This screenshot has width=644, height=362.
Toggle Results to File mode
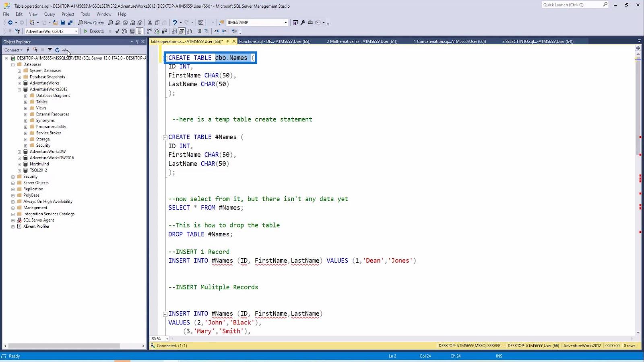189,31
